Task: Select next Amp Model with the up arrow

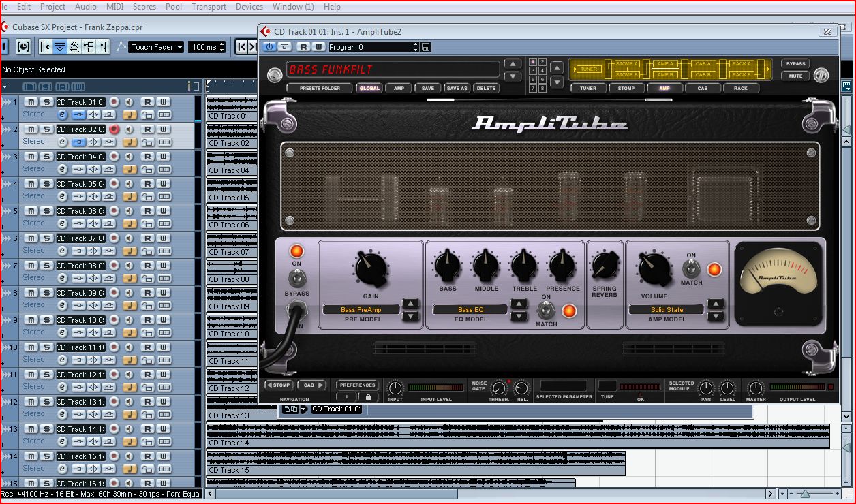Action: point(716,304)
